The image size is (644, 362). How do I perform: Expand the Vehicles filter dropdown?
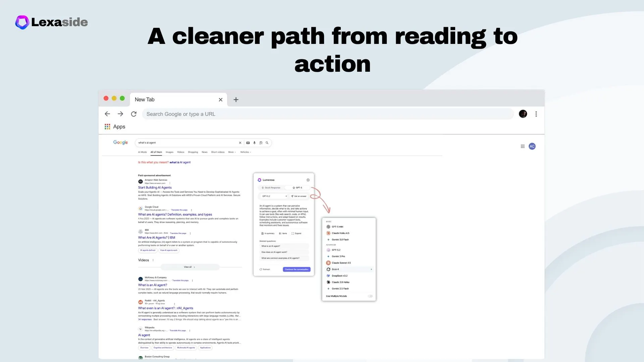click(246, 152)
